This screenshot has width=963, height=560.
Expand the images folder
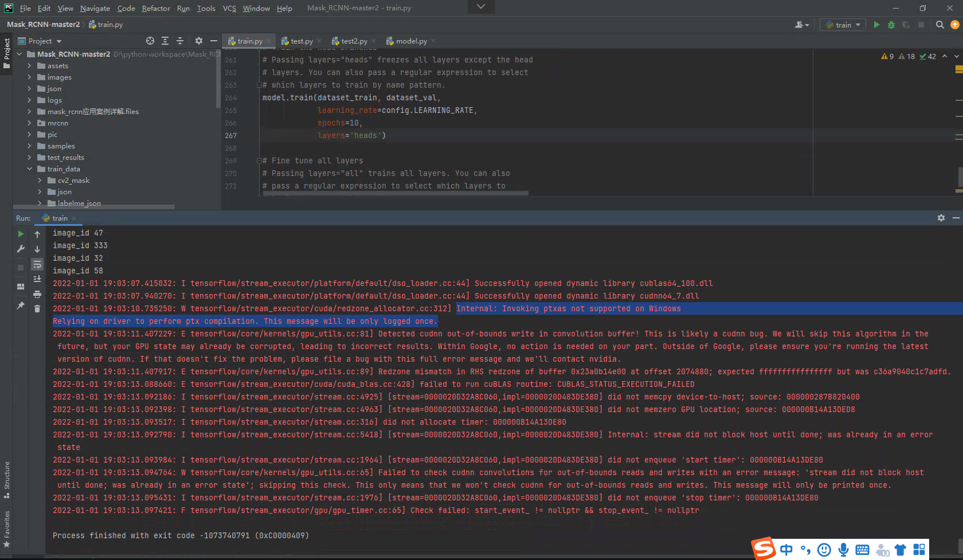click(29, 77)
